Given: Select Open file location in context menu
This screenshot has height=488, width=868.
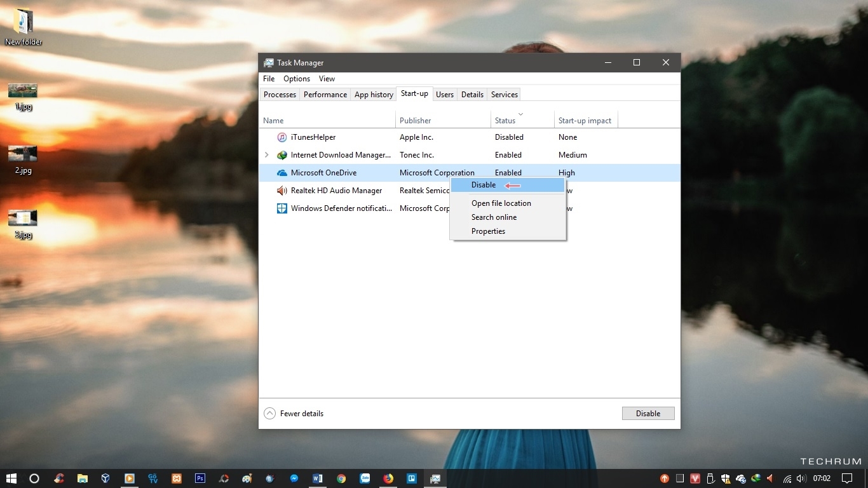Looking at the screenshot, I should pos(501,203).
